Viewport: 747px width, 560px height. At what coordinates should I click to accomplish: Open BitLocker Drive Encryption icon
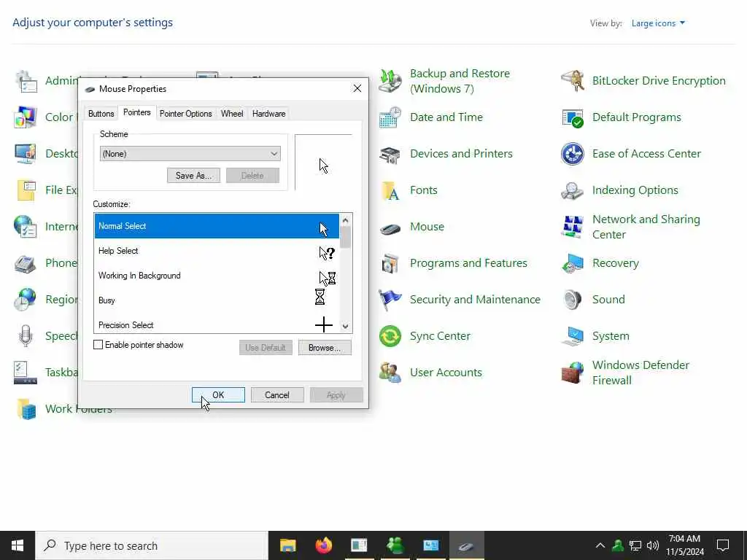coord(572,81)
